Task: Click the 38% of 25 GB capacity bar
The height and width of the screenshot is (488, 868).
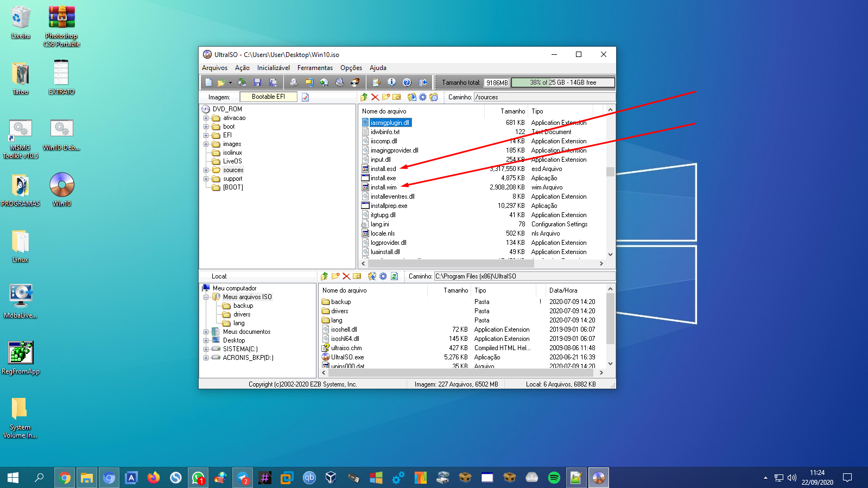Action: click(563, 83)
